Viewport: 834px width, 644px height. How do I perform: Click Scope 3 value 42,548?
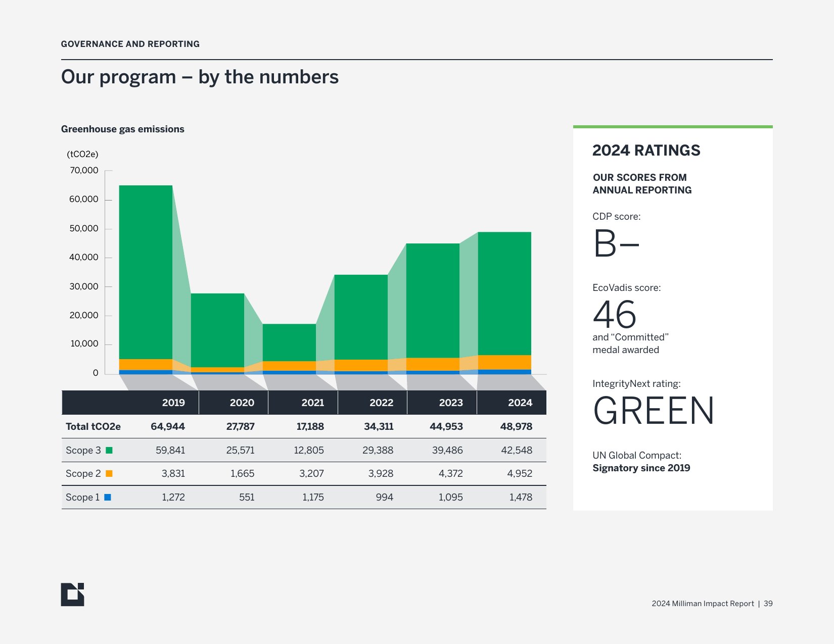point(517,450)
